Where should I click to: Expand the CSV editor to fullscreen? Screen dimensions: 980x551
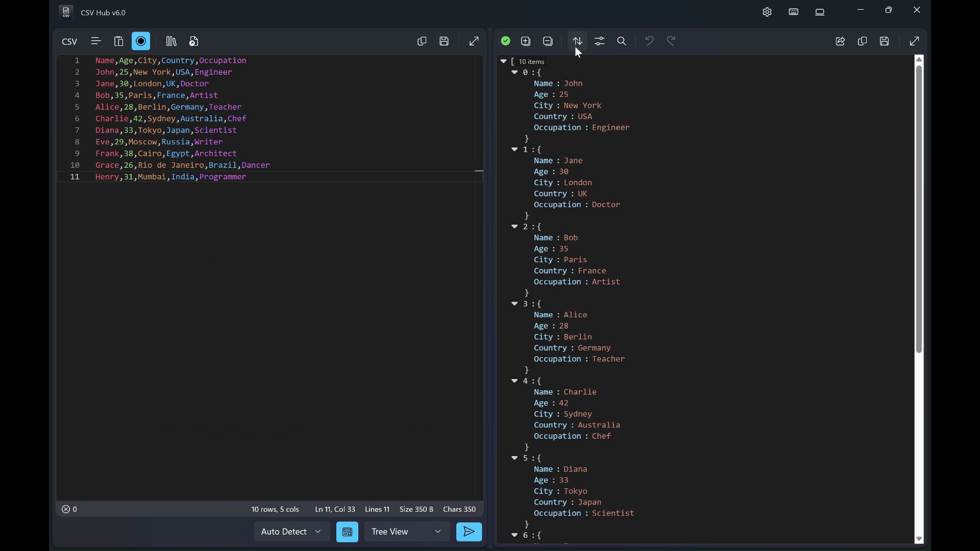click(475, 41)
